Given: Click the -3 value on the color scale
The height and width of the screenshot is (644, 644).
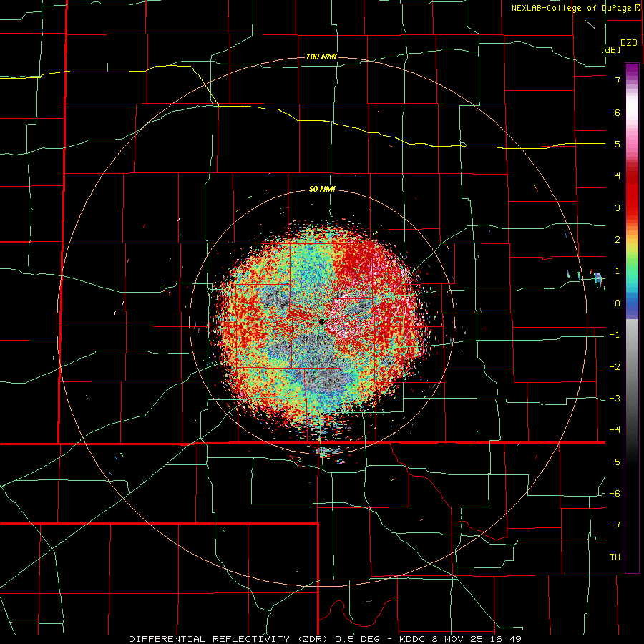Looking at the screenshot, I should tap(615, 399).
